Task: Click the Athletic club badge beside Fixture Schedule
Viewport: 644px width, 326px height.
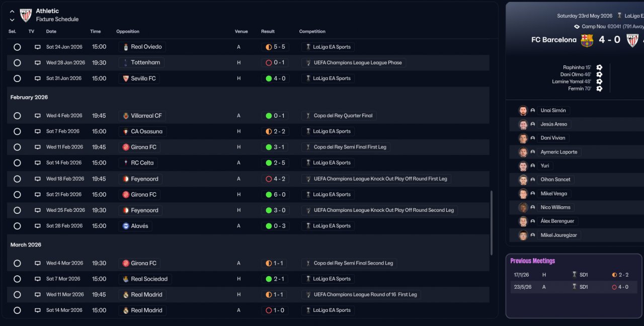Action: (x=26, y=15)
